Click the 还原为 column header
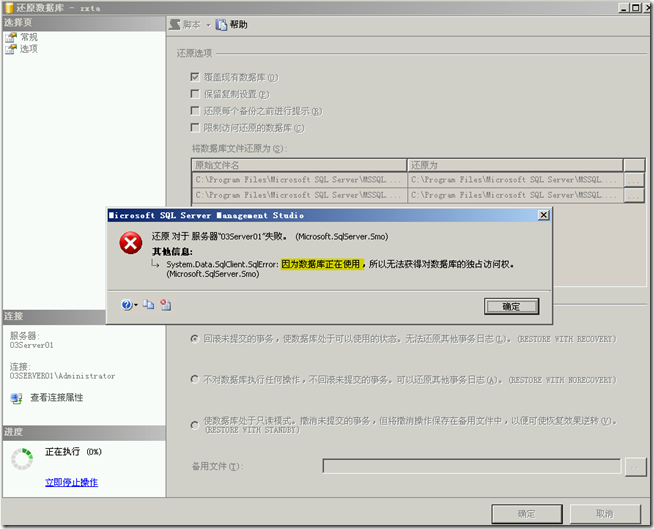Image resolution: width=654 pixels, height=529 pixels. pyautogui.click(x=515, y=165)
